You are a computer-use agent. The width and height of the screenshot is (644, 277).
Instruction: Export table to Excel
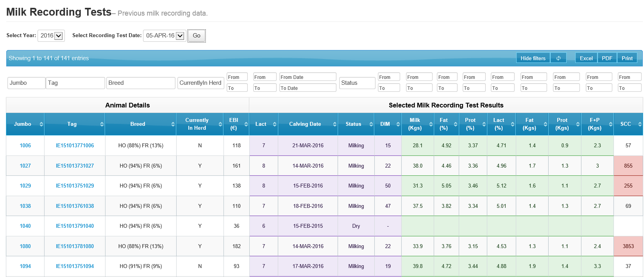tap(586, 58)
